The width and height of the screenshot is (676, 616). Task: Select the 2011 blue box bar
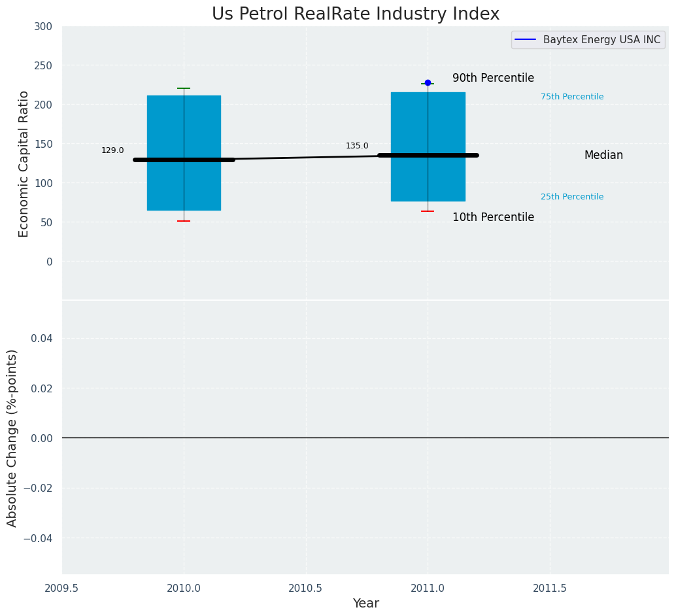(428, 146)
